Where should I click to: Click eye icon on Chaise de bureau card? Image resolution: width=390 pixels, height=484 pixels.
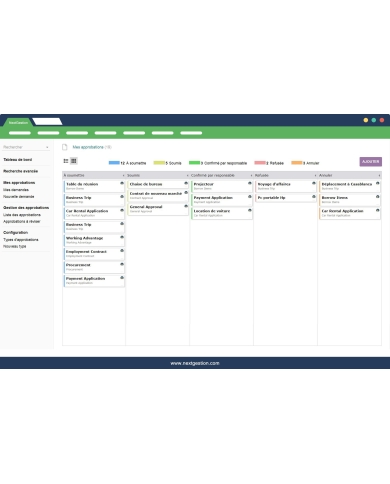186,183
